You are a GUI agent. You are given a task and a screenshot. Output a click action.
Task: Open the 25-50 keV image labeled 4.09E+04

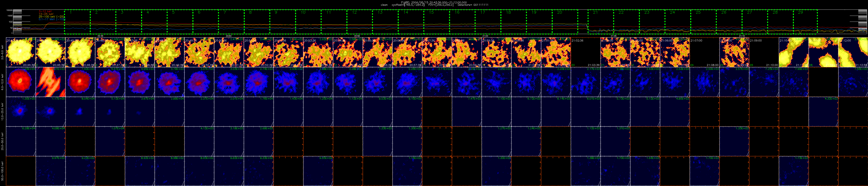point(51,141)
